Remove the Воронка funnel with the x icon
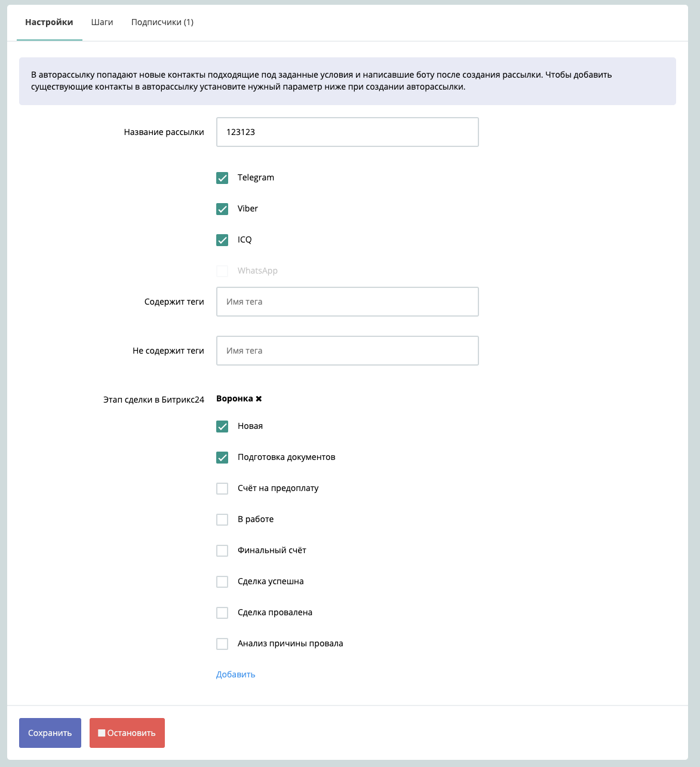Screen dimensions: 700x767 [x=259, y=399]
